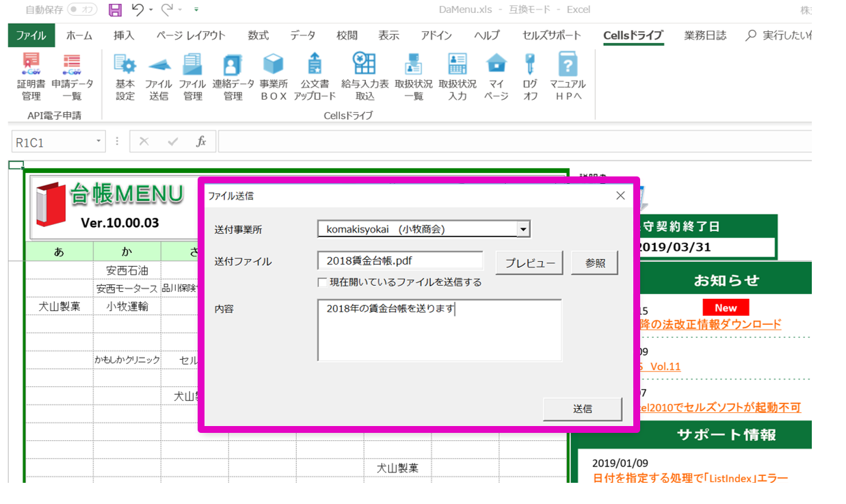
Task: Click the プレビュー button in the dialog
Action: click(x=529, y=263)
